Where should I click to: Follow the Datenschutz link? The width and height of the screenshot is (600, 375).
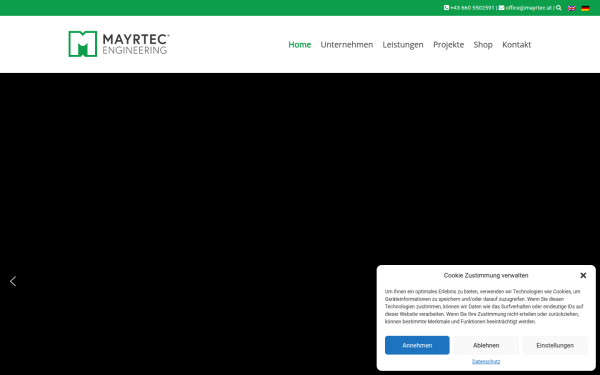(486, 362)
